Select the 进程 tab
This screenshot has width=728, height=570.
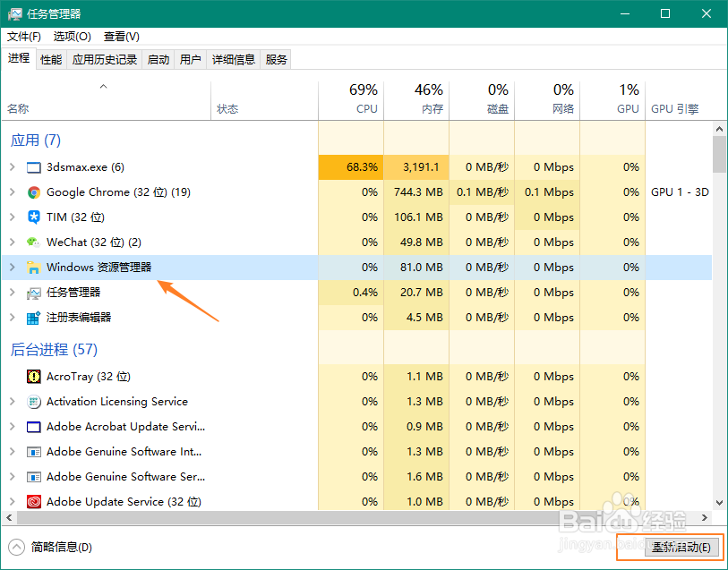coord(19,58)
